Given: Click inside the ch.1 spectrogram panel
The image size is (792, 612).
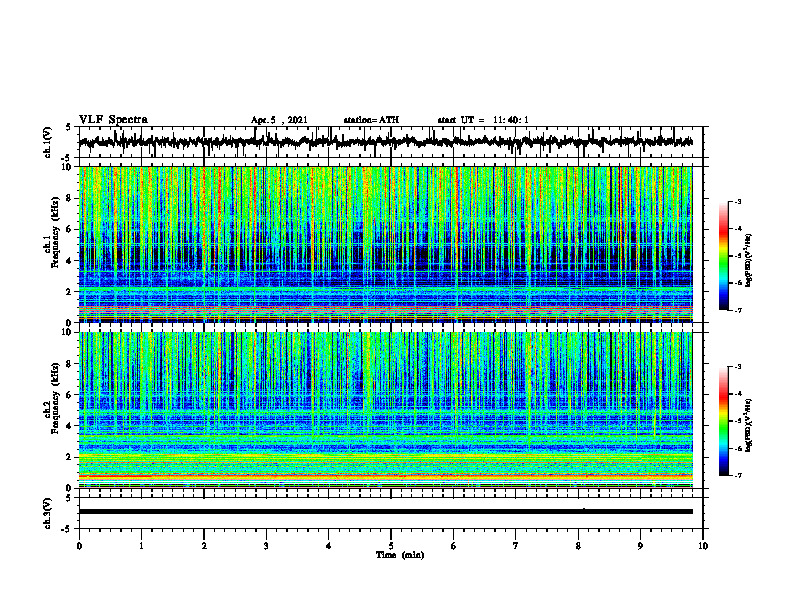Looking at the screenshot, I should pos(385,244).
